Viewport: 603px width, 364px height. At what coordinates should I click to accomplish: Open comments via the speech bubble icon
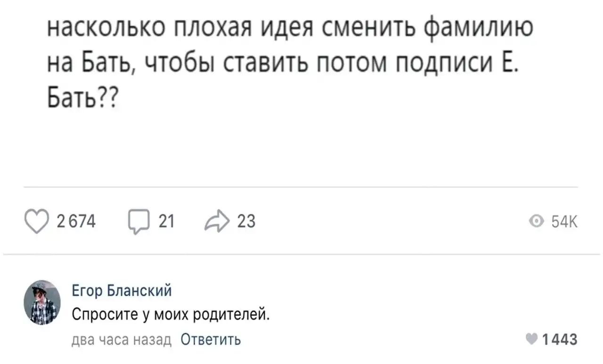[137, 222]
